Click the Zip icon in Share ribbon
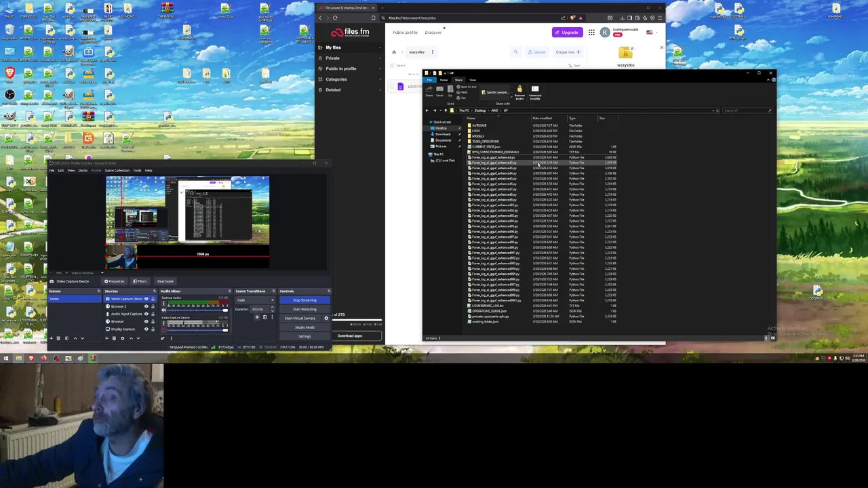Screen dimensions: 868x488 tap(450, 91)
